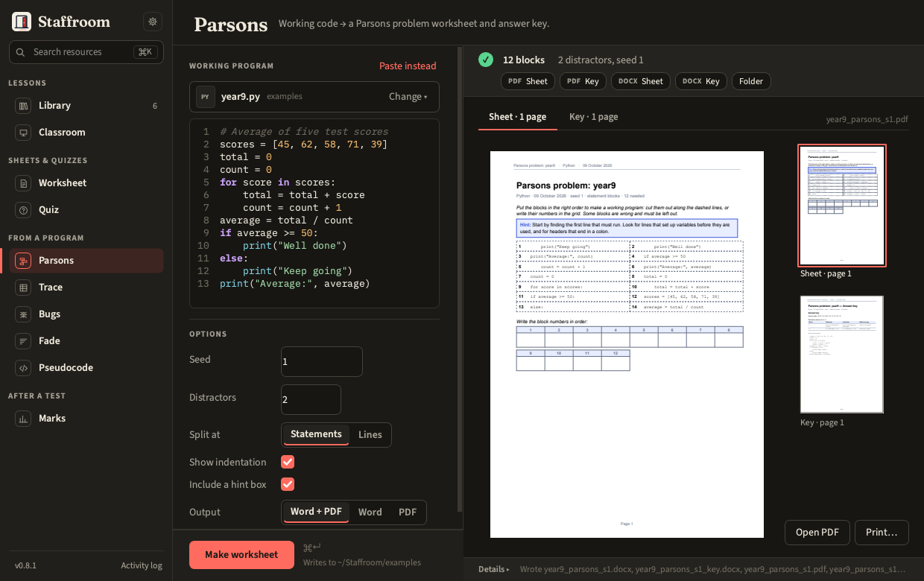Select the Parsons tool icon
The image size is (924, 581).
[x=23, y=261]
